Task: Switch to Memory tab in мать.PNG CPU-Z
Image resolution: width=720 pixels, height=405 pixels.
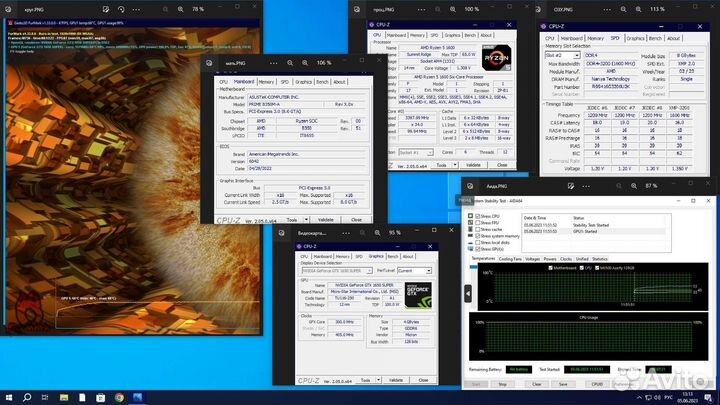Action: [266, 82]
